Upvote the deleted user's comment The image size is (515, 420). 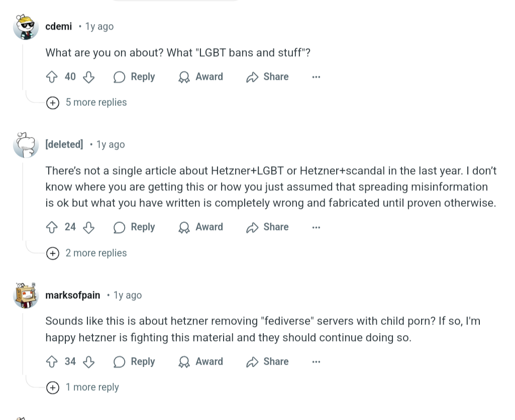(52, 227)
